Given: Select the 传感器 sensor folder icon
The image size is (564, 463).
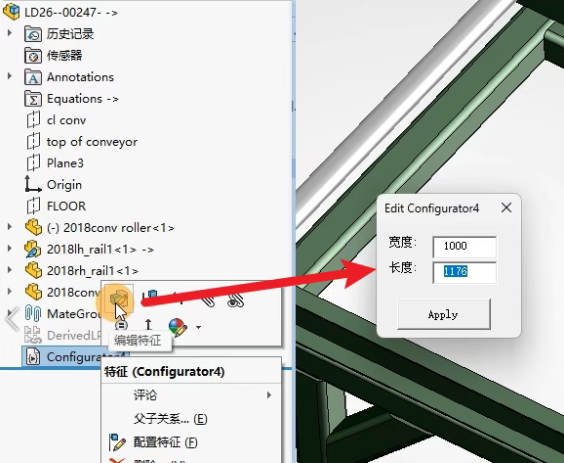Looking at the screenshot, I should [x=33, y=55].
